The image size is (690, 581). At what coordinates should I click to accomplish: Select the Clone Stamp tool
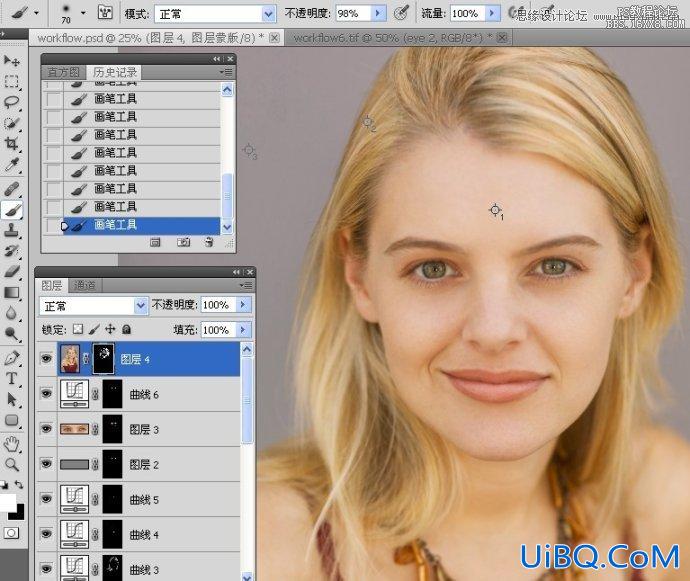(x=11, y=230)
